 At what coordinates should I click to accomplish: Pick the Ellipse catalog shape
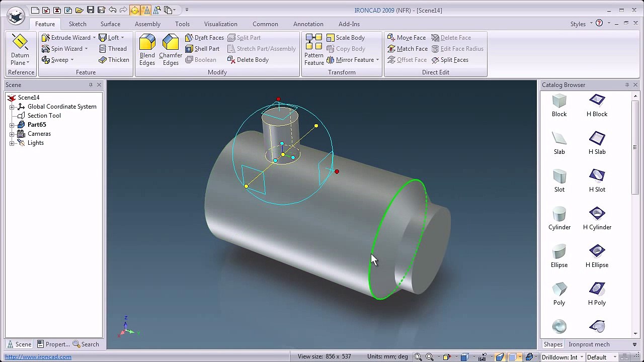(559, 256)
